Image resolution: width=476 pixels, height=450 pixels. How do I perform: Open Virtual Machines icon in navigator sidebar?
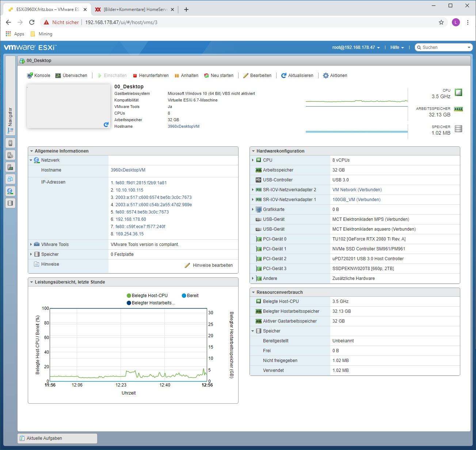click(10, 179)
